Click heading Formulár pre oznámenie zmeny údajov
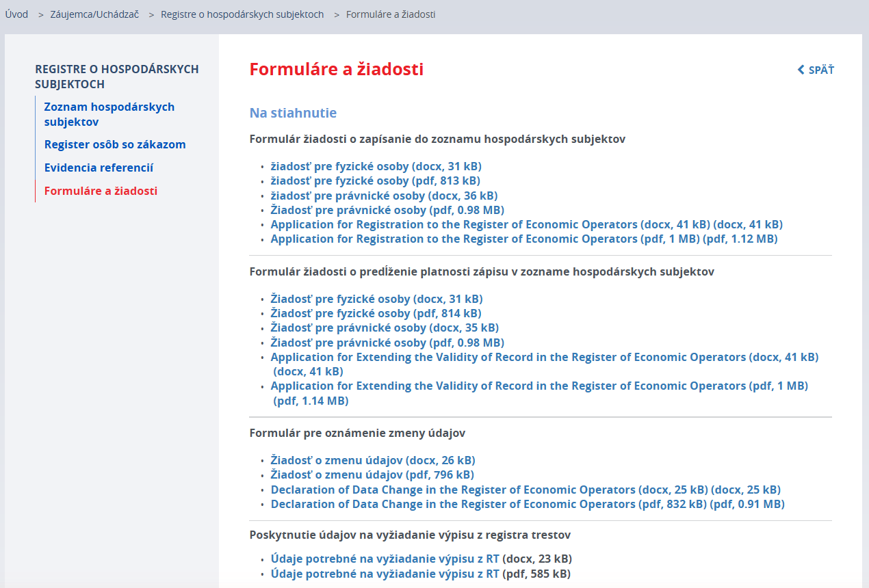The image size is (869, 588). (357, 433)
